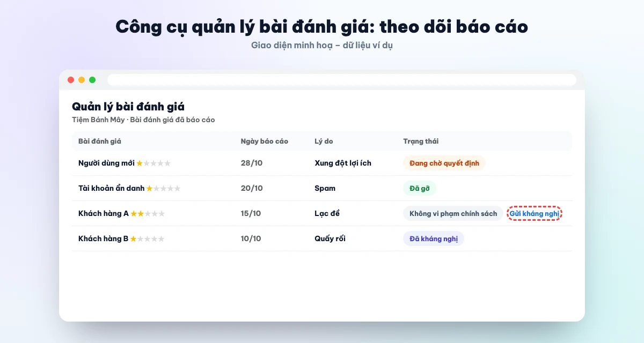Click the 'Đã kháng nghị' status badge
644x343 pixels.
coord(433,238)
